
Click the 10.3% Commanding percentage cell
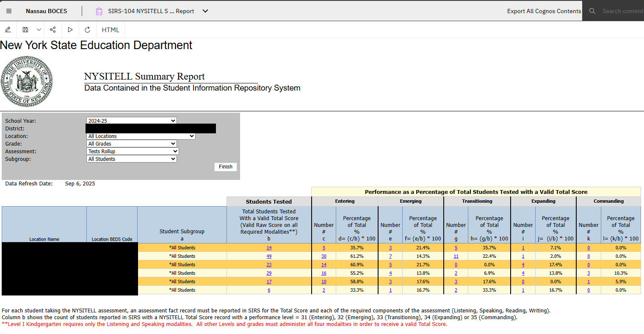[x=621, y=273]
